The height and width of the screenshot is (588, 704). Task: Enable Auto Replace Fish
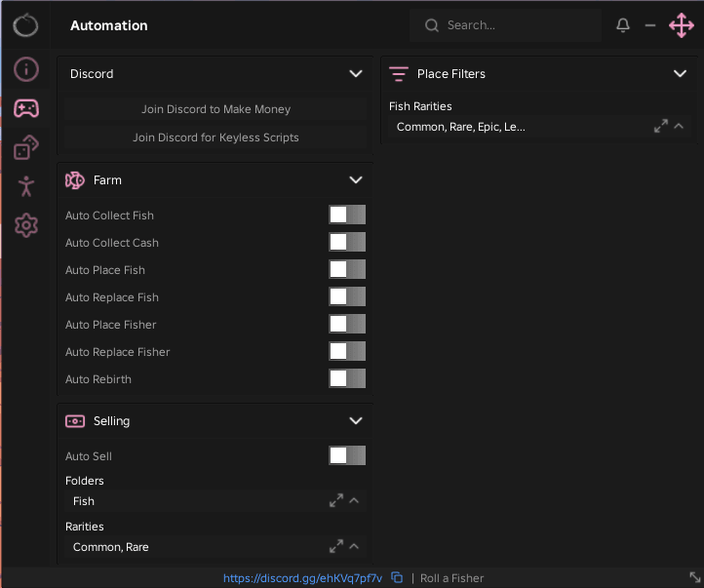tap(347, 296)
